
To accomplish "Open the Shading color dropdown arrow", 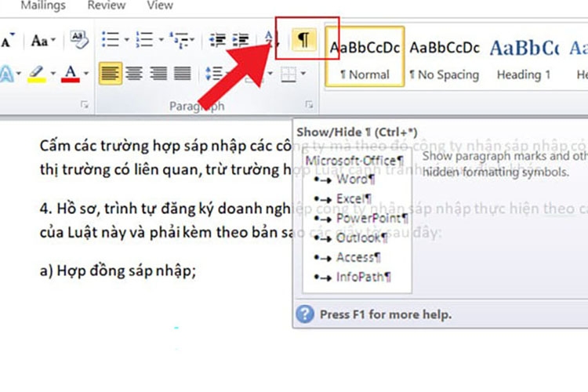I will (x=270, y=73).
